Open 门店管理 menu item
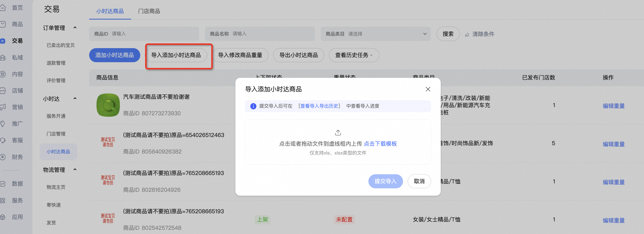The width and height of the screenshot is (644, 234). pyautogui.click(x=56, y=134)
